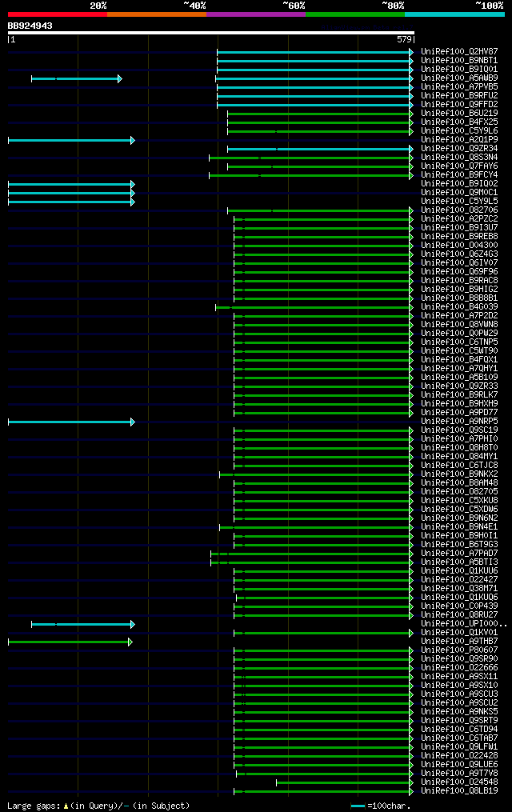Select the UniRef100_A9NRP5 label

pyautogui.click(x=459, y=422)
